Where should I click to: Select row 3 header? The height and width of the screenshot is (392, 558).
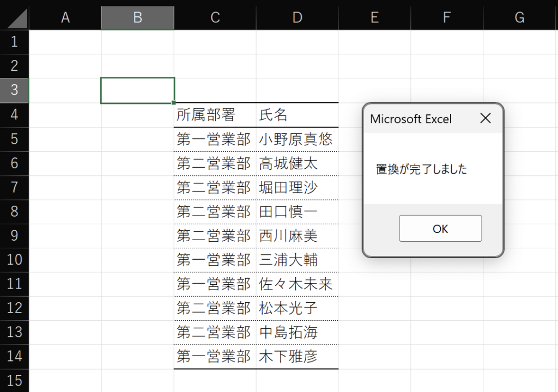tap(14, 90)
